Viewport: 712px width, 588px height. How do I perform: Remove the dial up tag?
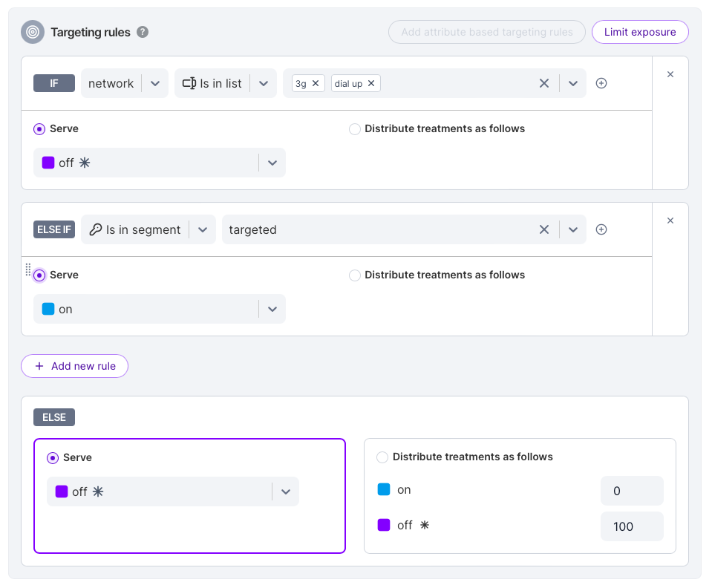tap(371, 83)
